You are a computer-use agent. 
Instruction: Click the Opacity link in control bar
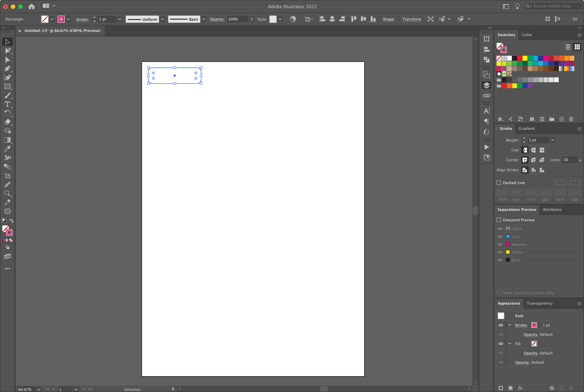click(x=217, y=19)
